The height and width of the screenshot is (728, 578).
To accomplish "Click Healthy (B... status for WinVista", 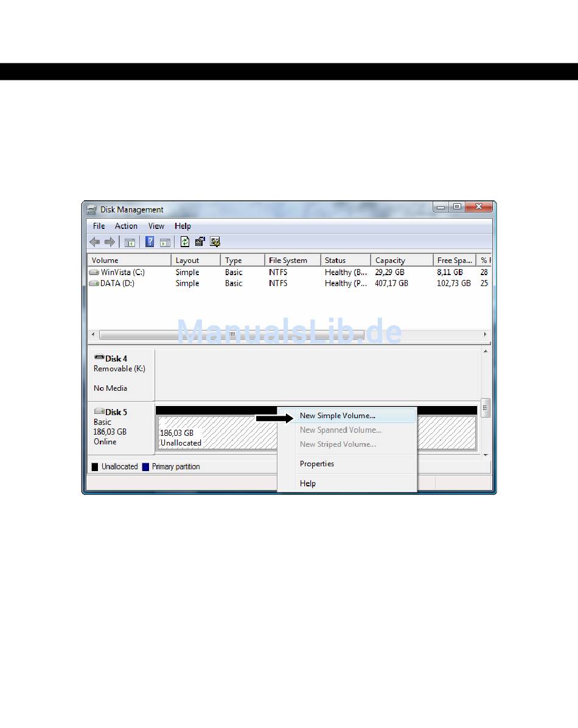I will 346,272.
